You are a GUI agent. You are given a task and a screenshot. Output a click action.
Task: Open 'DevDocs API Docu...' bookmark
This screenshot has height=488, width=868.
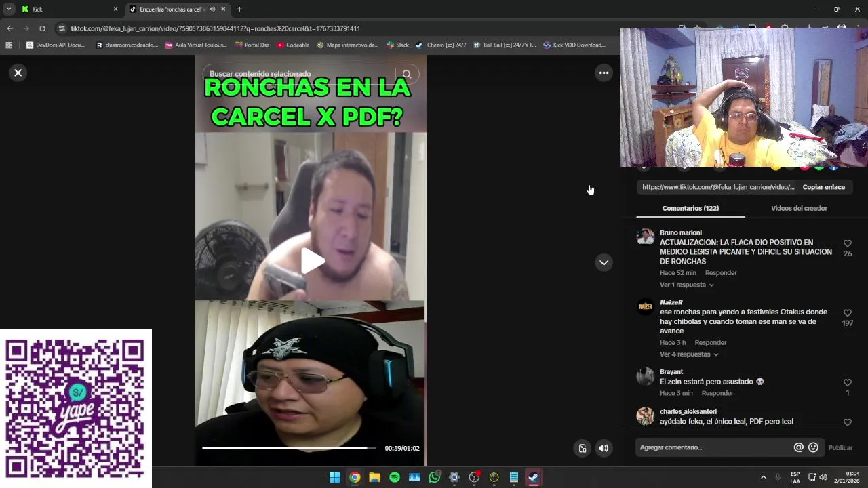click(x=55, y=45)
